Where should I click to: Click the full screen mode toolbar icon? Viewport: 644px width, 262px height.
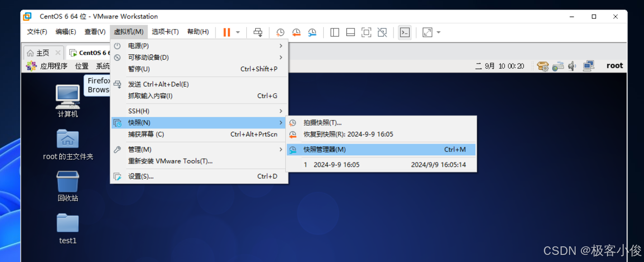[x=366, y=32]
